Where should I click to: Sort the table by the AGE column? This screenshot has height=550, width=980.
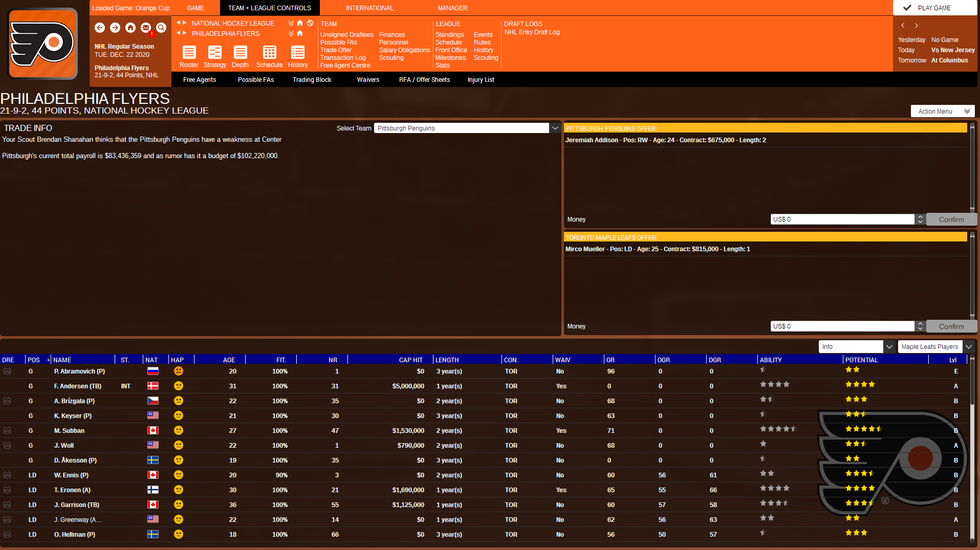[x=229, y=360]
